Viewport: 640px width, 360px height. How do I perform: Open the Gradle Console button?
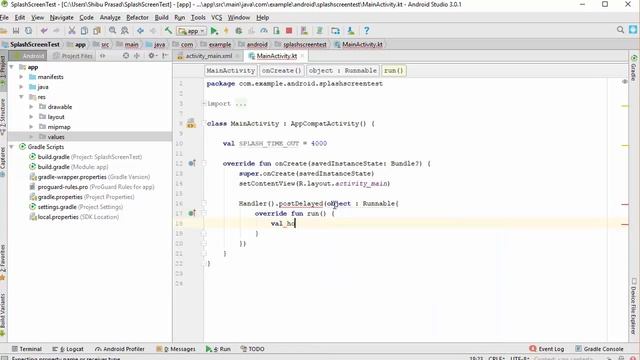[x=599, y=349]
